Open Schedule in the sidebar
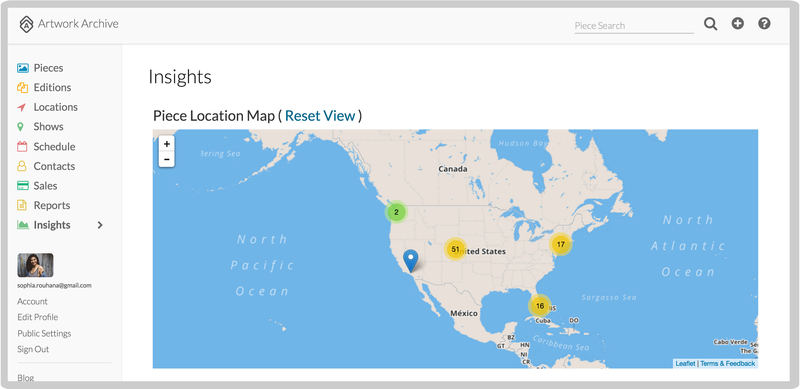800x389 pixels. [55, 147]
